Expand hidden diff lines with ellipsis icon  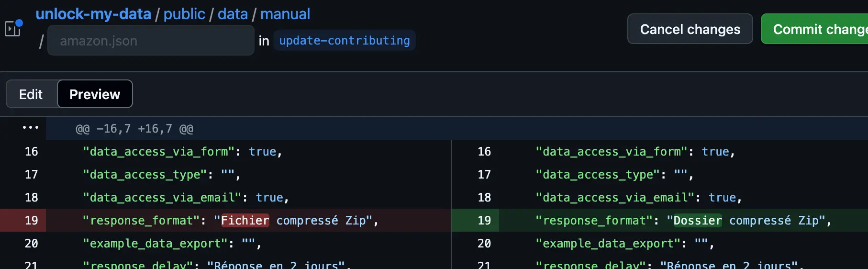tap(30, 128)
